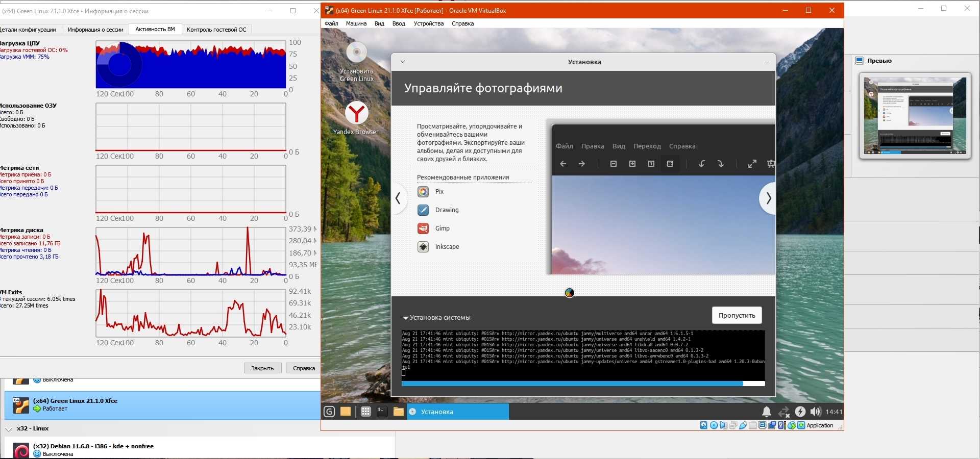
Task: Click the Pix app icon in recommended list
Action: [423, 192]
